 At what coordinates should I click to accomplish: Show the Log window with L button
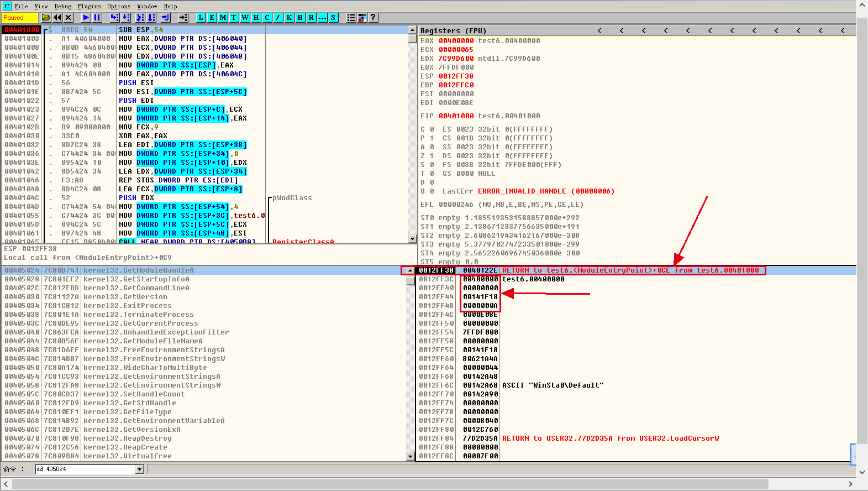pyautogui.click(x=201, y=18)
